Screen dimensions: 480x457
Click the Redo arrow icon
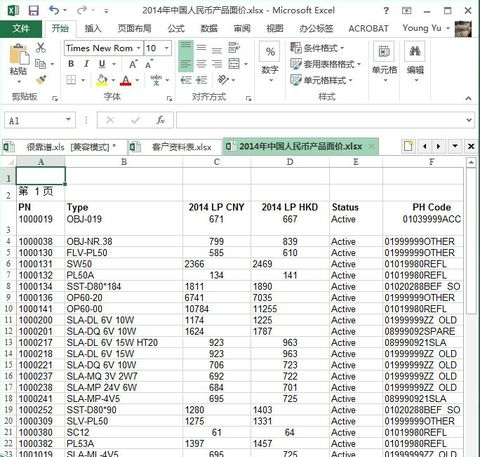pyautogui.click(x=82, y=11)
